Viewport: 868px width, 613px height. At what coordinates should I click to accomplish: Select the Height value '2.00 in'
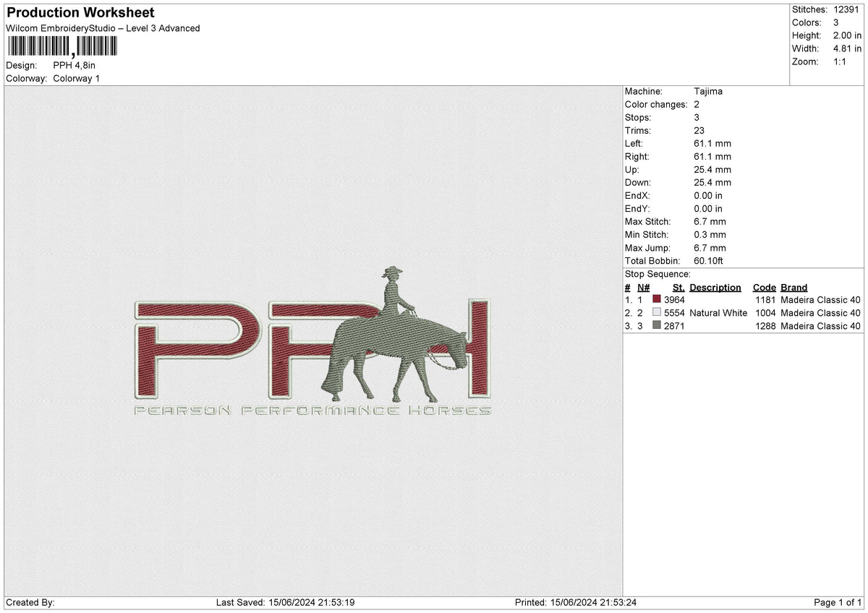click(x=848, y=35)
